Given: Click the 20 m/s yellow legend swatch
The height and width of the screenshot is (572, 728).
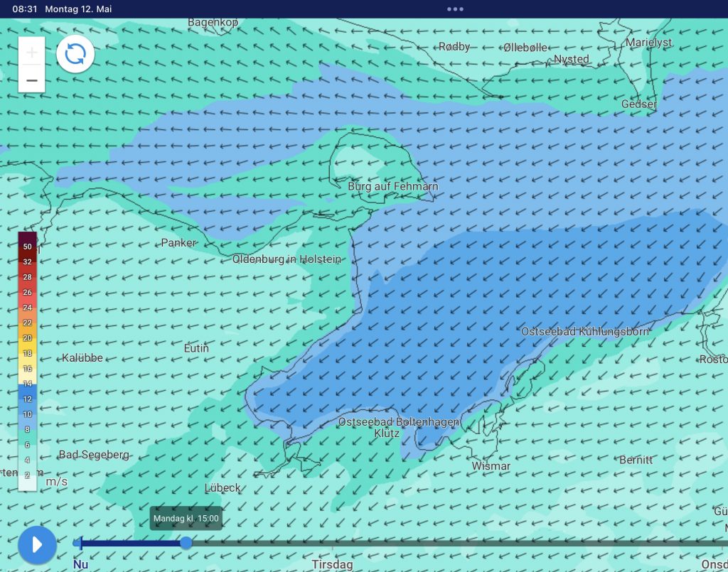Looking at the screenshot, I should click(28, 338).
